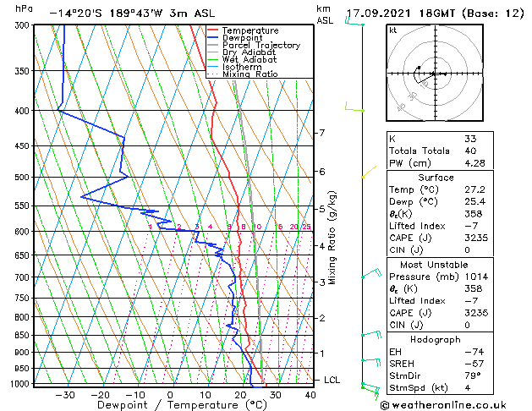Click the '500' pressure level label

pyautogui.click(x=24, y=178)
